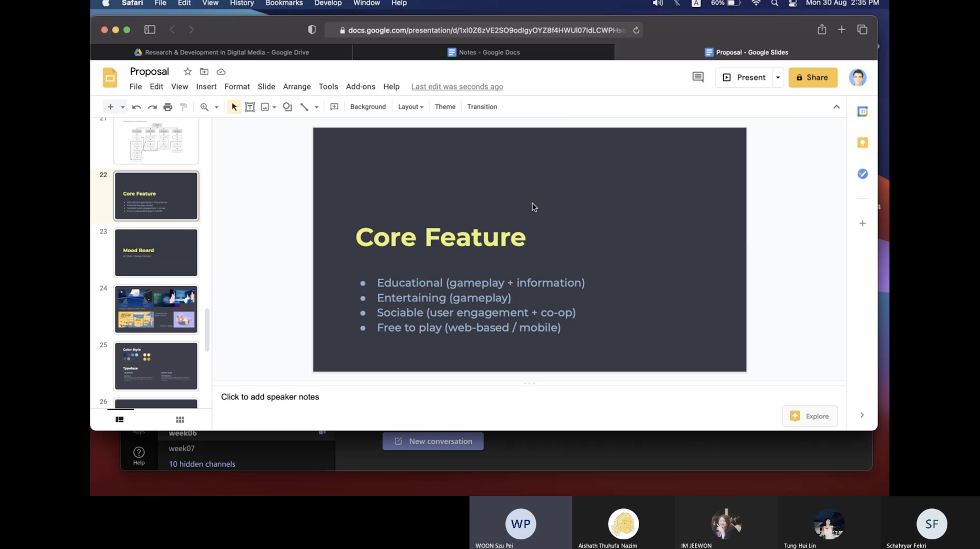Click to add speaker notes
The image size is (980, 549).
270,397
